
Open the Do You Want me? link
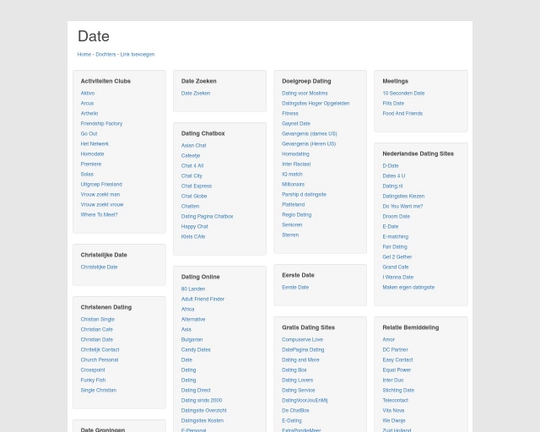coord(403,207)
